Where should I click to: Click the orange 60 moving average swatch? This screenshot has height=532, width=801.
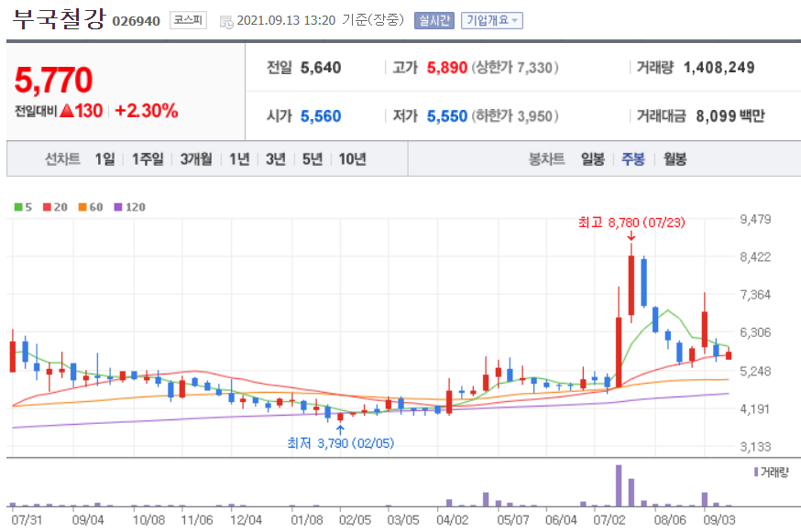[x=82, y=207]
